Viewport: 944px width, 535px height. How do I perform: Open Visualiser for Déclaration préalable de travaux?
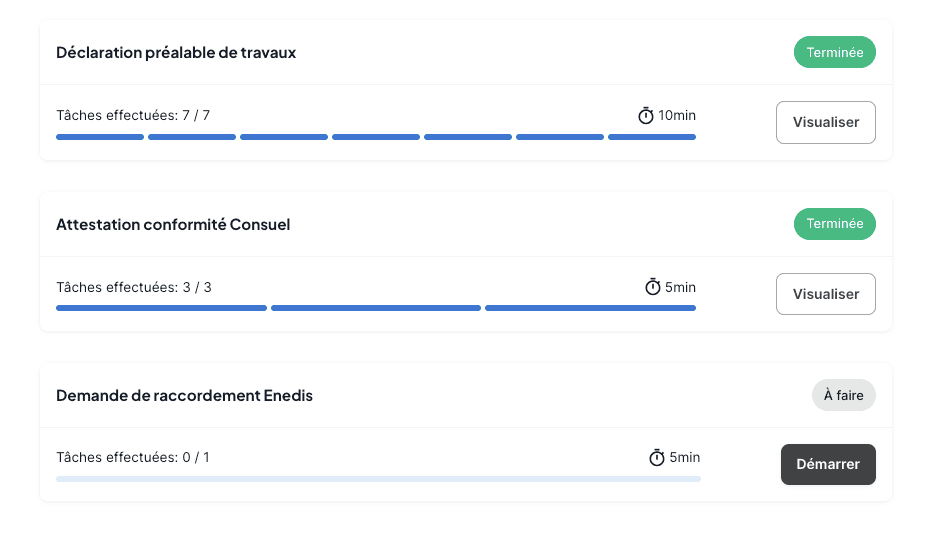(x=826, y=122)
